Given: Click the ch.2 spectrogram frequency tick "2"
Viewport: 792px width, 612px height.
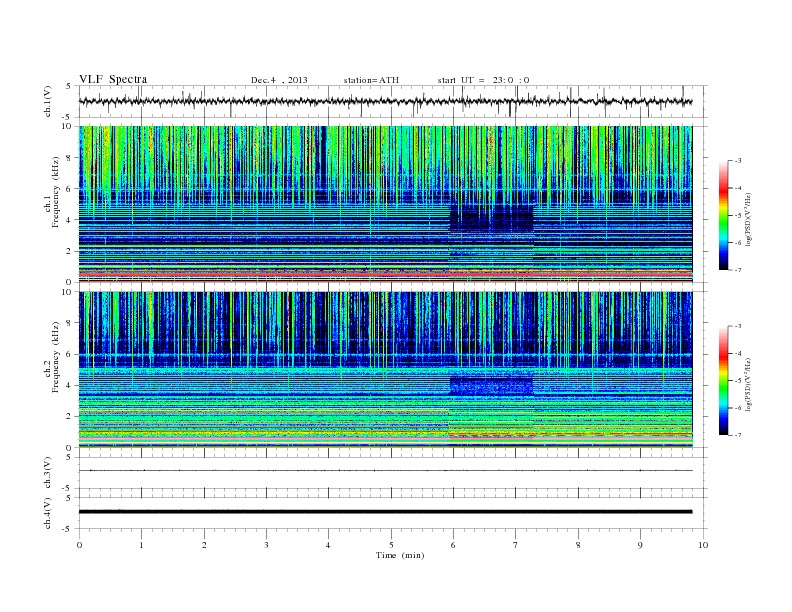Looking at the screenshot, I should pyautogui.click(x=69, y=417).
